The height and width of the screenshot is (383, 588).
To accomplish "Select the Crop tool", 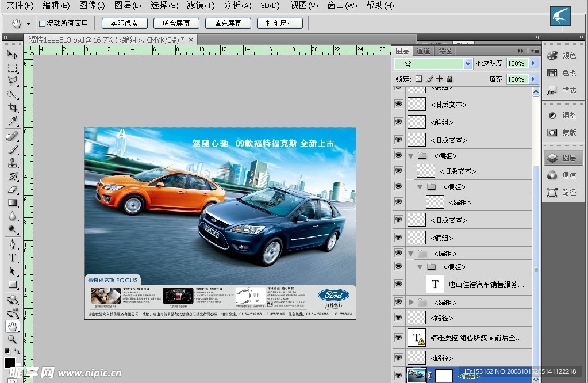I will 13,108.
